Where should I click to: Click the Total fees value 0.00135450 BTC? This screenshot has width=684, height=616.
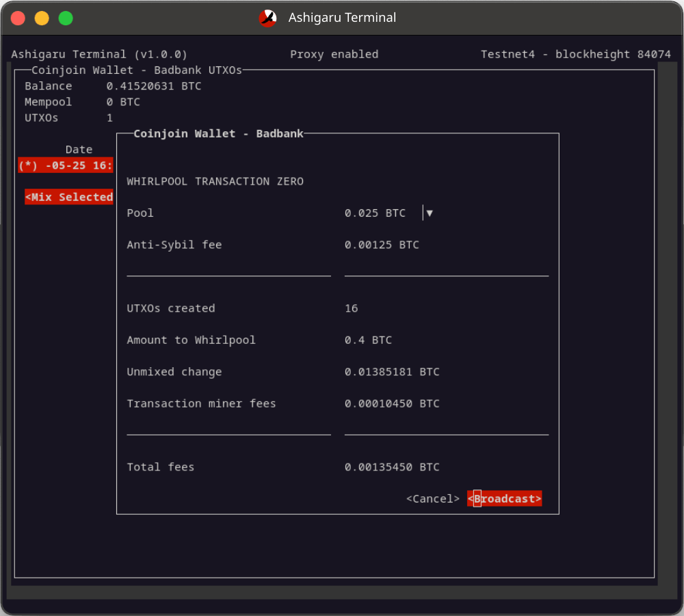pos(392,468)
